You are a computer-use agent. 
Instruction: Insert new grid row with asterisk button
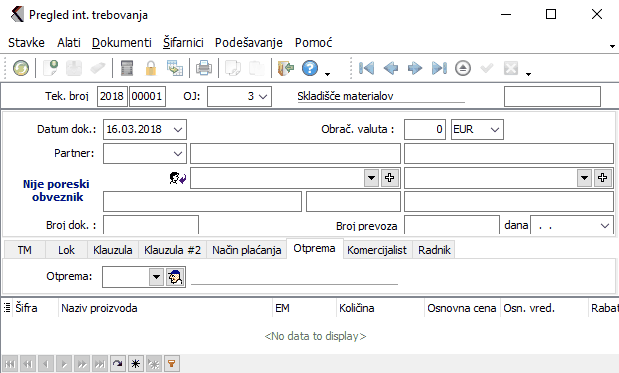point(135,364)
